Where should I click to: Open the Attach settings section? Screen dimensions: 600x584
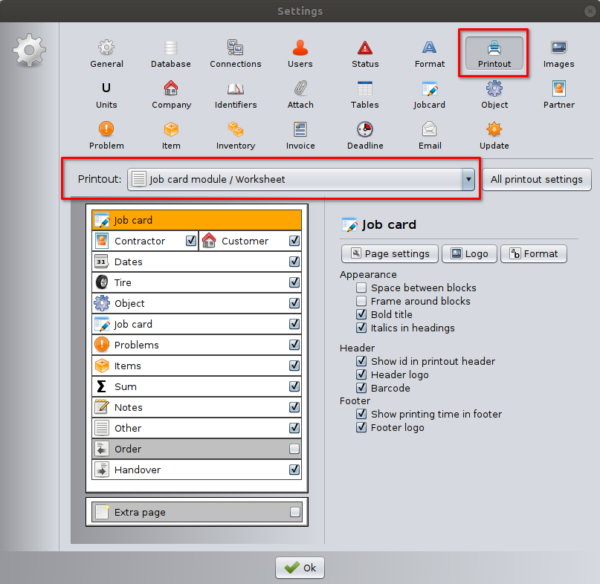click(300, 95)
